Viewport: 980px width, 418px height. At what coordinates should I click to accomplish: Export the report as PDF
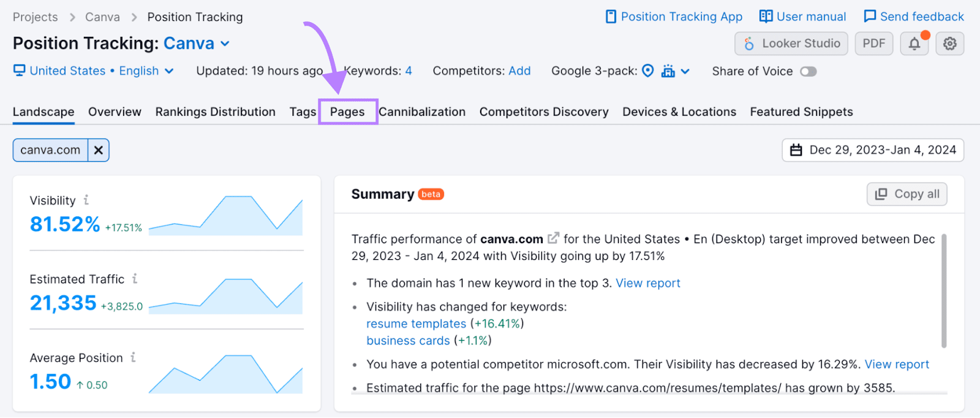click(873, 43)
